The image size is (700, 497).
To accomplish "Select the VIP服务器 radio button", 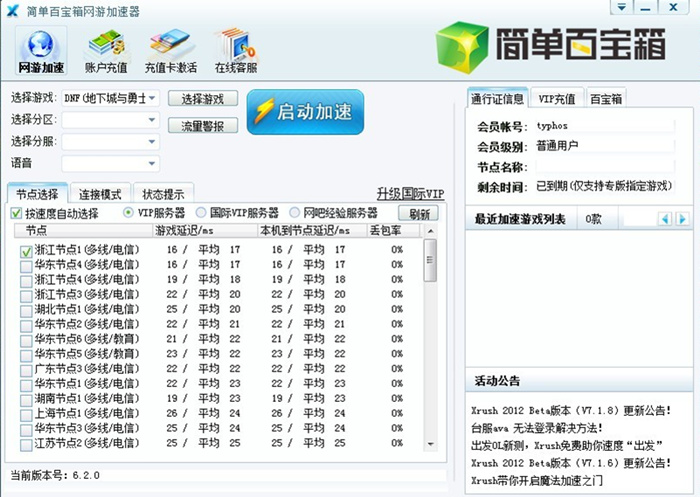I will [128, 213].
